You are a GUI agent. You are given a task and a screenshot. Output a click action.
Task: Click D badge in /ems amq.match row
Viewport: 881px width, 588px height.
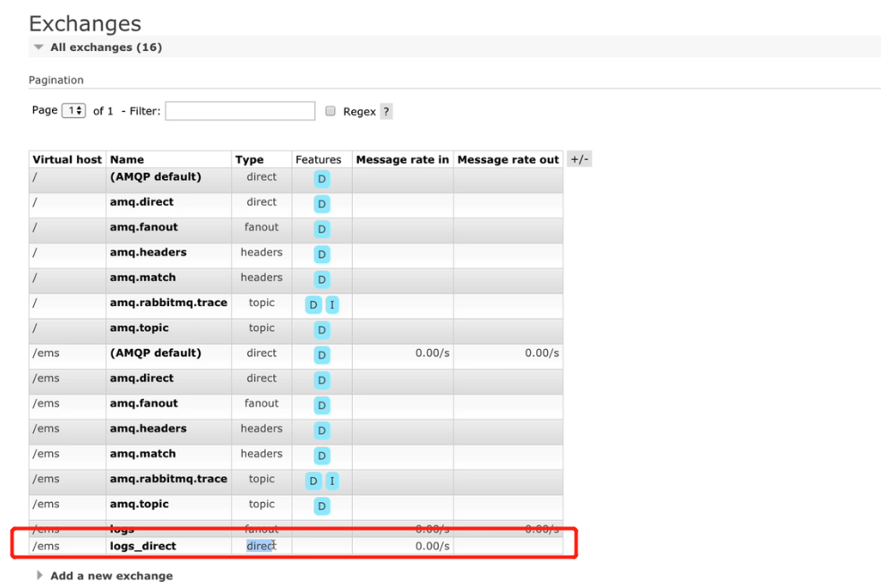point(321,456)
